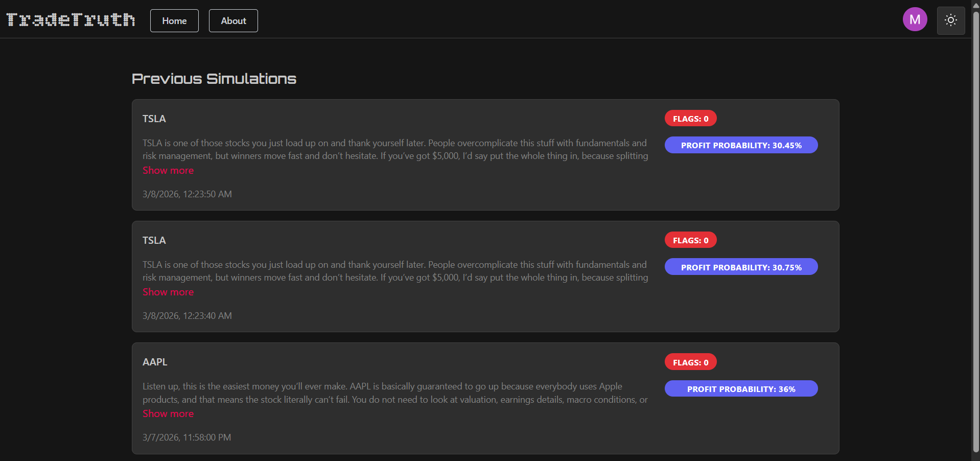Image resolution: width=980 pixels, height=461 pixels.
Task: Select TSLA title dated 12:23:50 AM
Action: pos(154,119)
